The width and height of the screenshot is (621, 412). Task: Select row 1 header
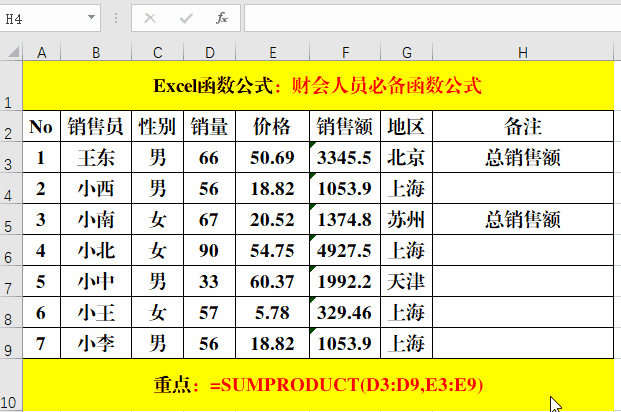point(11,86)
